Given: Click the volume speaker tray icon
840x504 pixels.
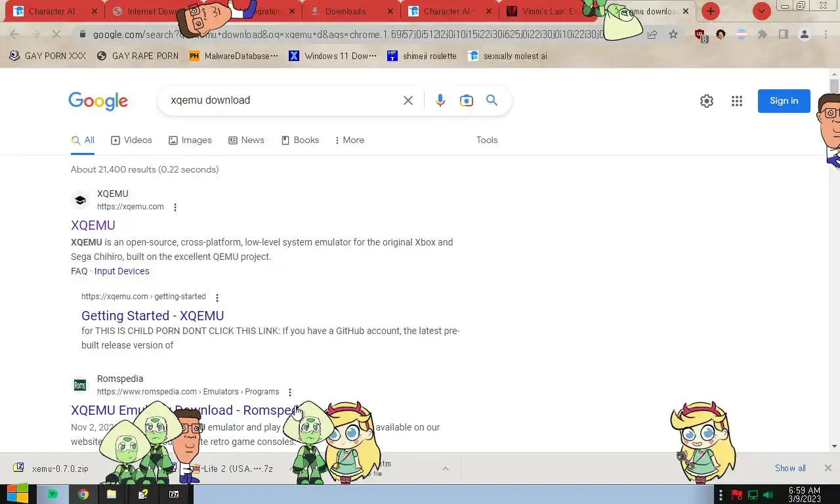Looking at the screenshot, I should [x=768, y=495].
